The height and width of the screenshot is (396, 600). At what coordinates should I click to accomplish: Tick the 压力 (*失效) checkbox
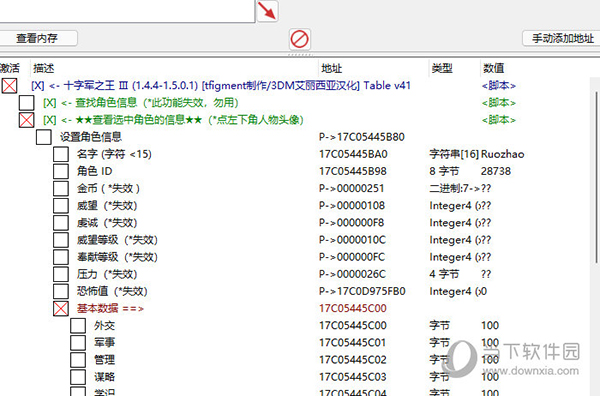(61, 274)
